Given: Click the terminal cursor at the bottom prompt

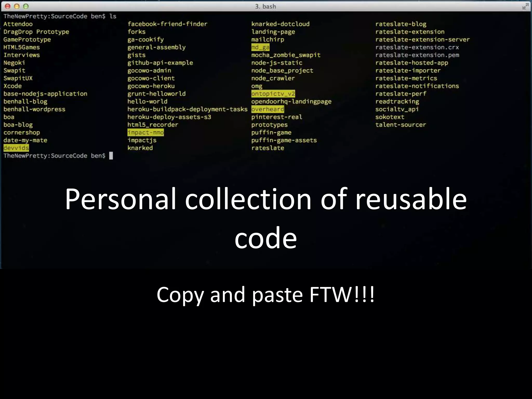Looking at the screenshot, I should tap(111, 156).
